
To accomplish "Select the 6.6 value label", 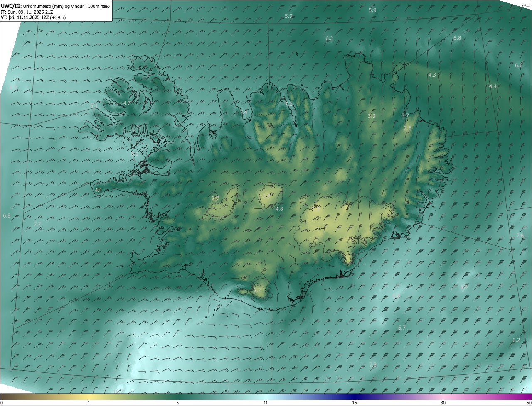I will (x=519, y=66).
